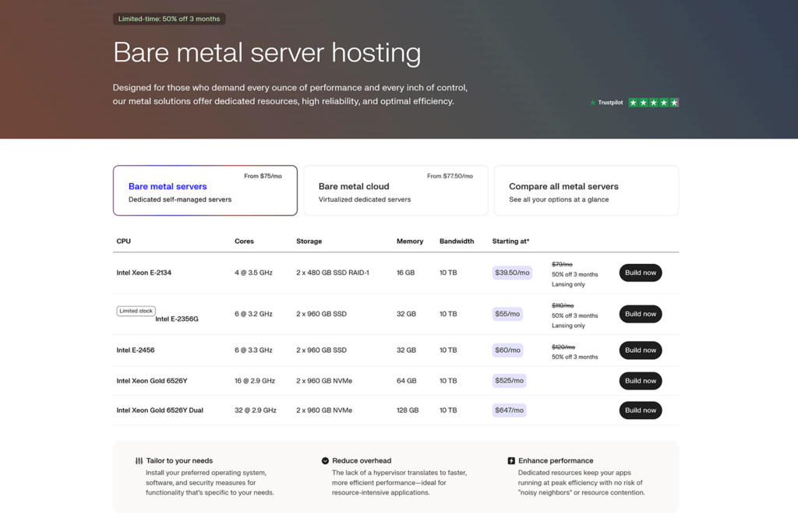Click the Intel Xeon Gold 6526Y Dual name
The height and width of the screenshot is (532, 798).
pos(160,410)
